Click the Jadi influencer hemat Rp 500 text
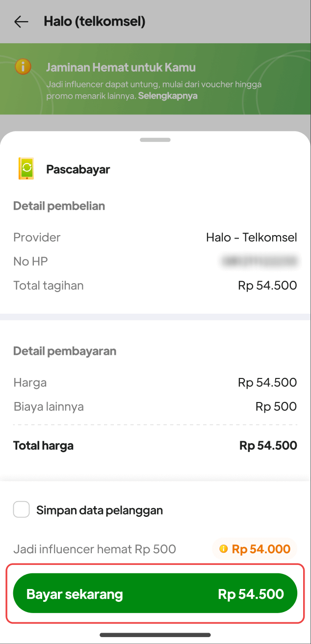The image size is (311, 644). pos(95,549)
